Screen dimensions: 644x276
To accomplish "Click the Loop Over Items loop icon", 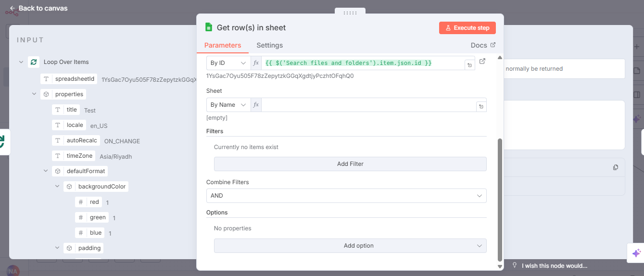I will pyautogui.click(x=34, y=62).
